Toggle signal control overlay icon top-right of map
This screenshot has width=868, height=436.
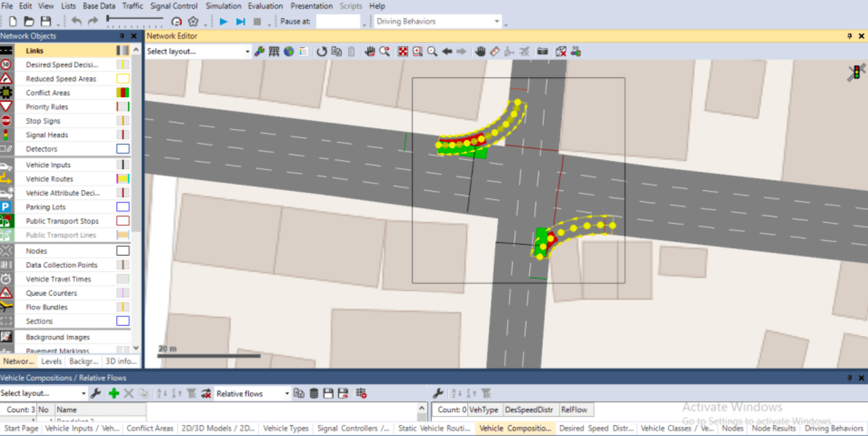click(x=856, y=72)
